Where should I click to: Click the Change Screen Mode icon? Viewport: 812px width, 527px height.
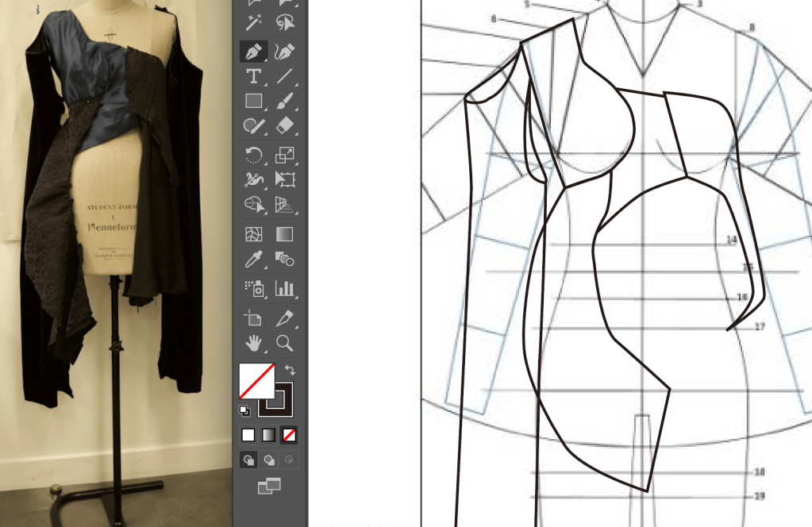click(268, 486)
